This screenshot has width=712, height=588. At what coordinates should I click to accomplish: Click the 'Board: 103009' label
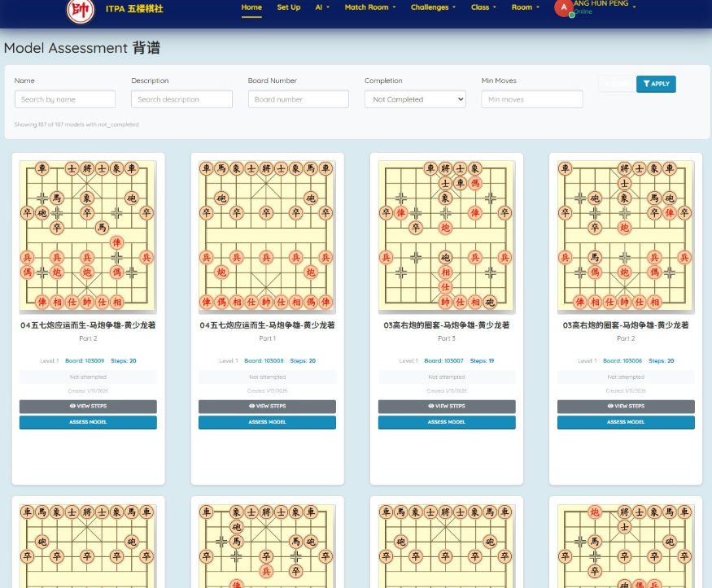click(x=85, y=361)
